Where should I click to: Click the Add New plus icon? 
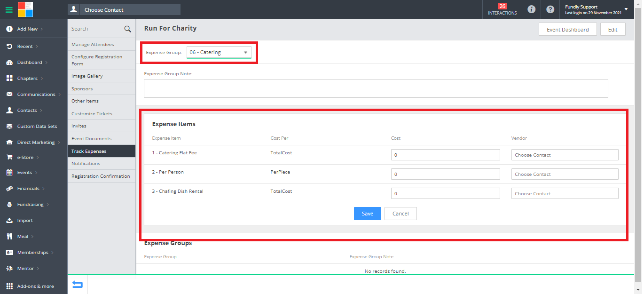(x=9, y=29)
